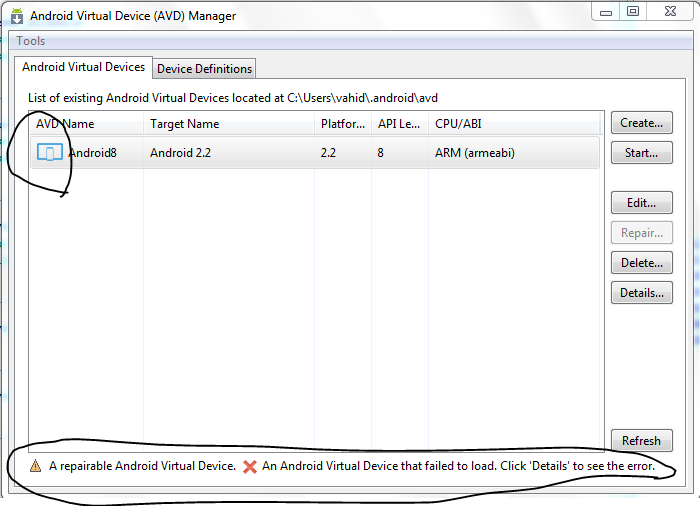Click the API Le... column header
This screenshot has height=506, width=700.
point(400,124)
